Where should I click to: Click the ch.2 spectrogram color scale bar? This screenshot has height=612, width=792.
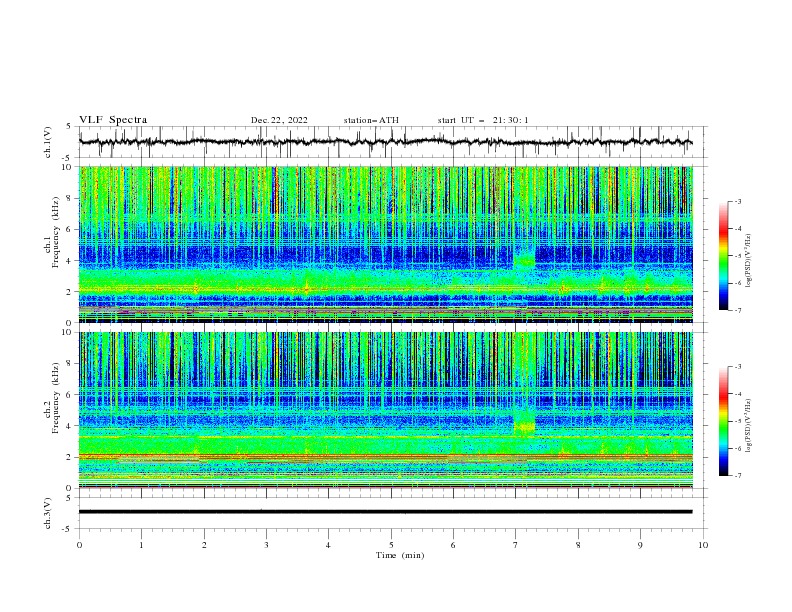723,421
